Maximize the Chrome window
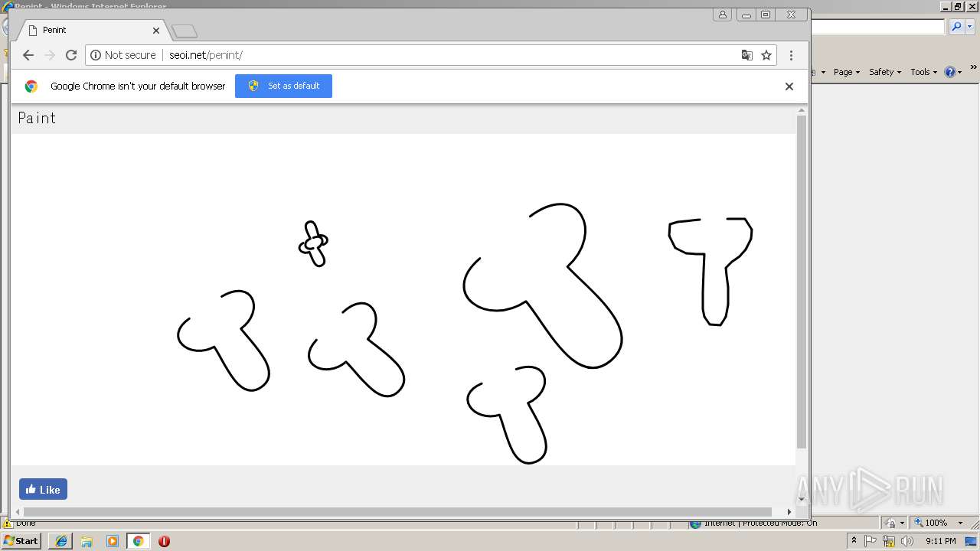 point(765,15)
